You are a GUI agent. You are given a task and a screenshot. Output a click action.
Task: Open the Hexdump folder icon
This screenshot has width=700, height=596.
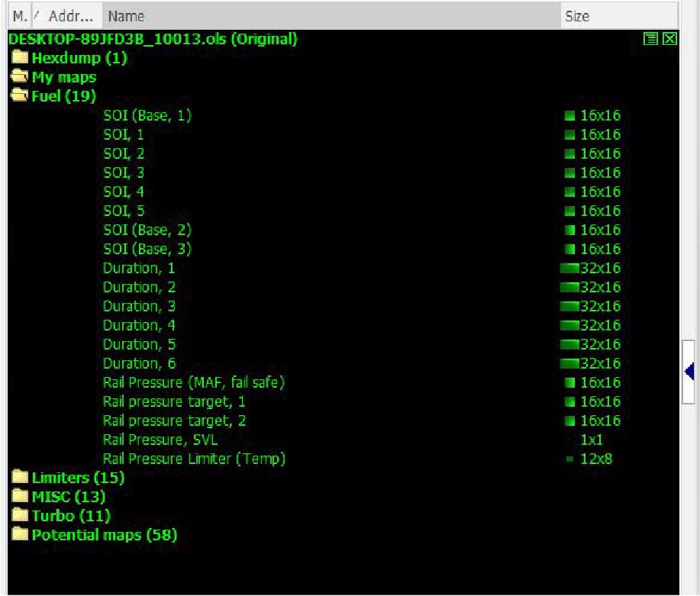[x=20, y=57]
